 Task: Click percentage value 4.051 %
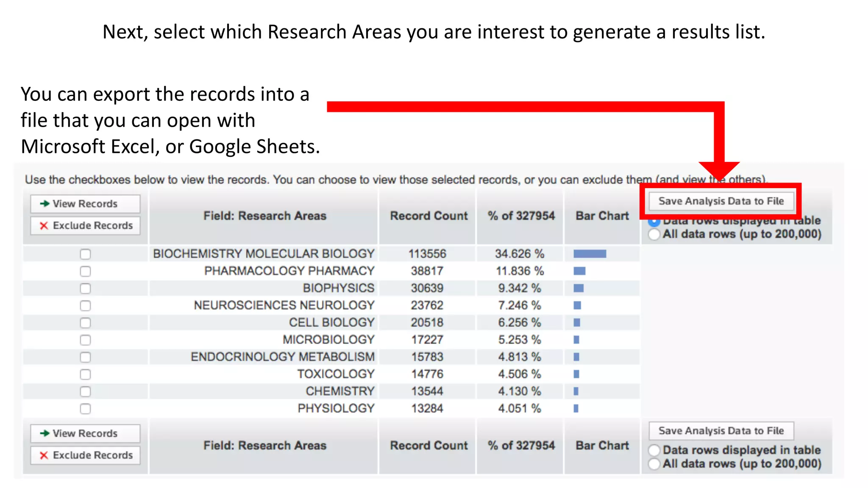[520, 408]
